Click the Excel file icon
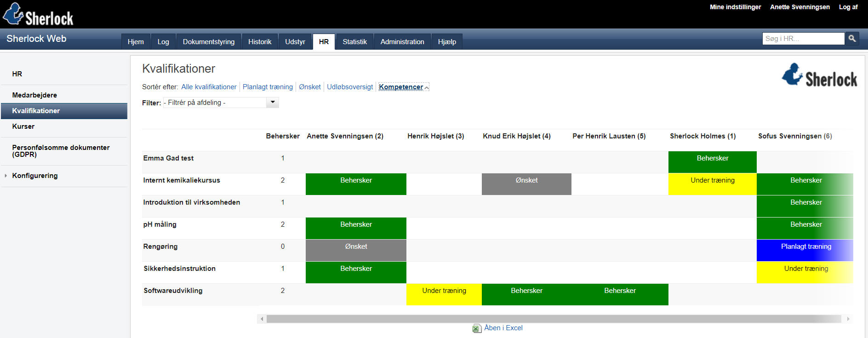 click(x=477, y=328)
